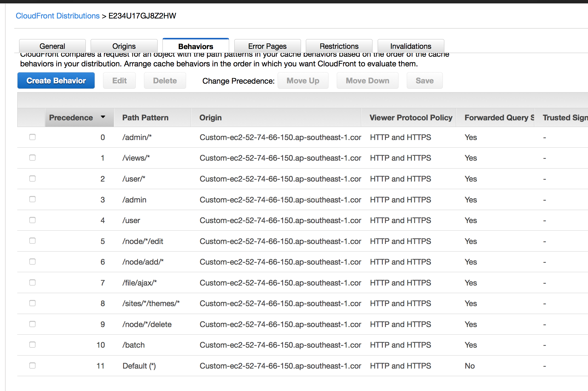Click HTTP and HTTPS in Default row
Screen dimensions: 588x391
(400, 366)
